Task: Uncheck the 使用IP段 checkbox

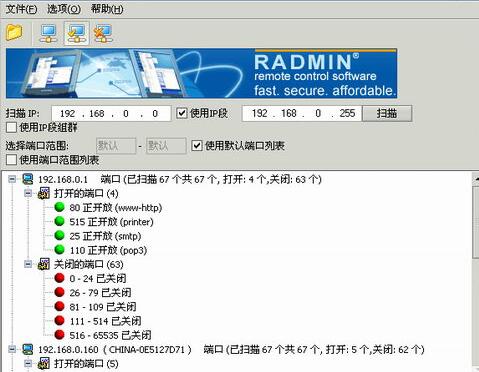Action: point(182,113)
